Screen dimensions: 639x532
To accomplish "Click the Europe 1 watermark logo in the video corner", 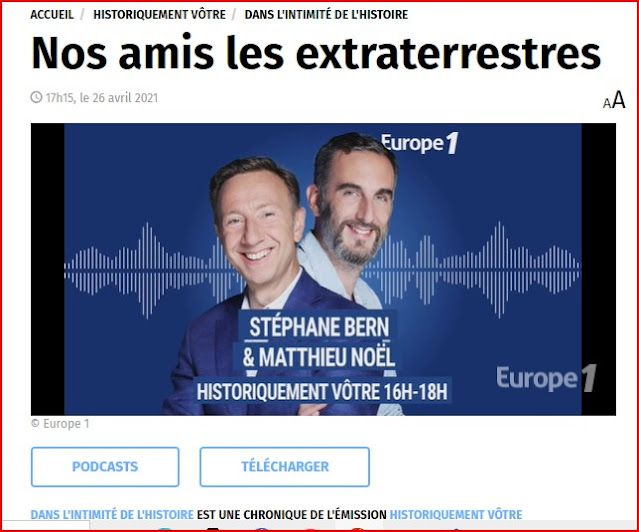I will pyautogui.click(x=546, y=378).
